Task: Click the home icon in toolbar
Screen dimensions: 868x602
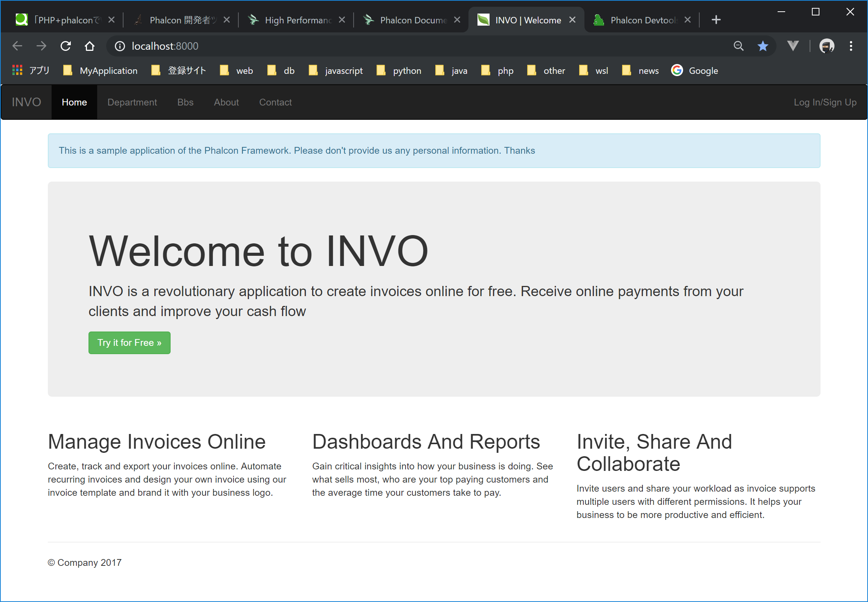Action: click(x=89, y=46)
